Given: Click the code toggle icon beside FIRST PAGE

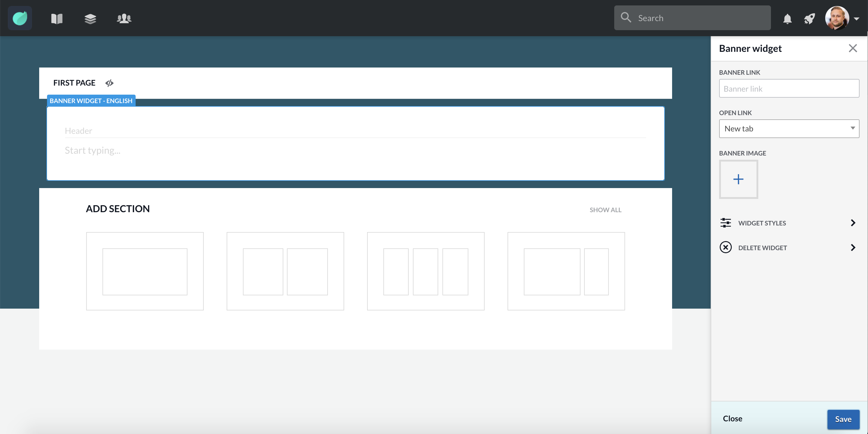Looking at the screenshot, I should tap(109, 83).
